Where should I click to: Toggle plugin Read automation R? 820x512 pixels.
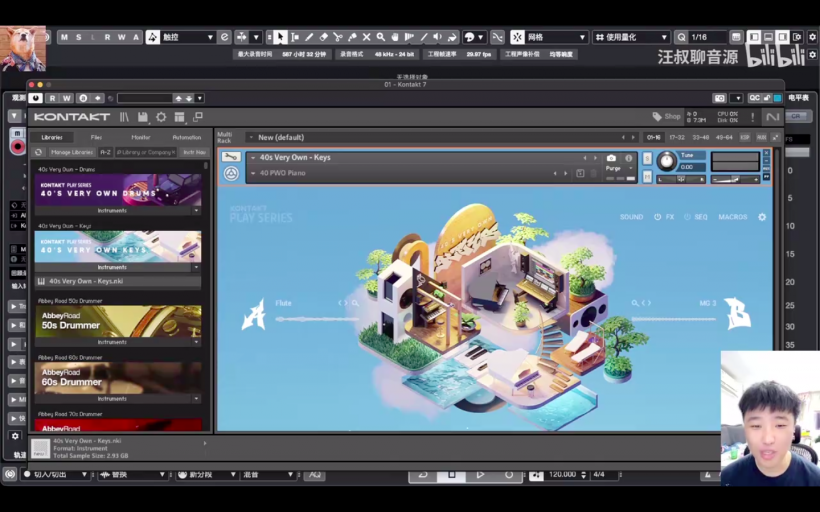52,98
